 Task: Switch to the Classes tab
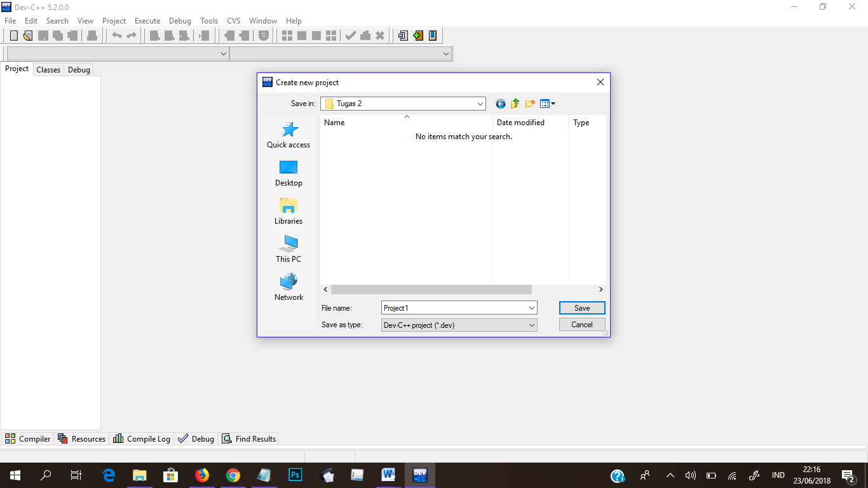click(x=48, y=70)
